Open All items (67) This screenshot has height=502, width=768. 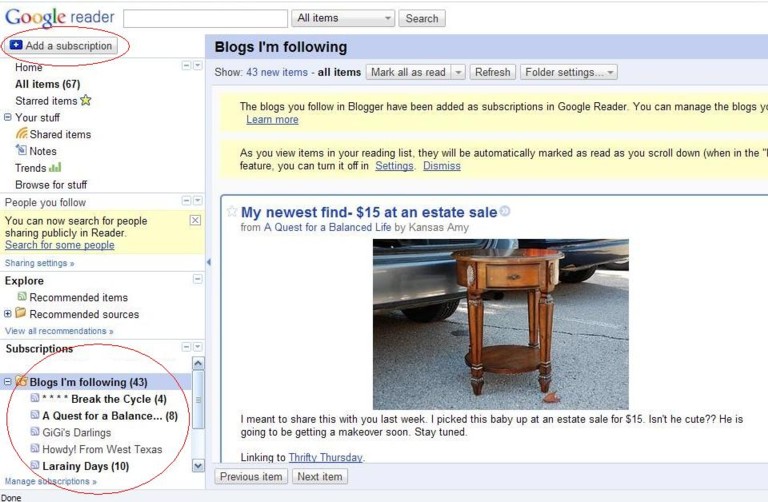click(x=48, y=84)
